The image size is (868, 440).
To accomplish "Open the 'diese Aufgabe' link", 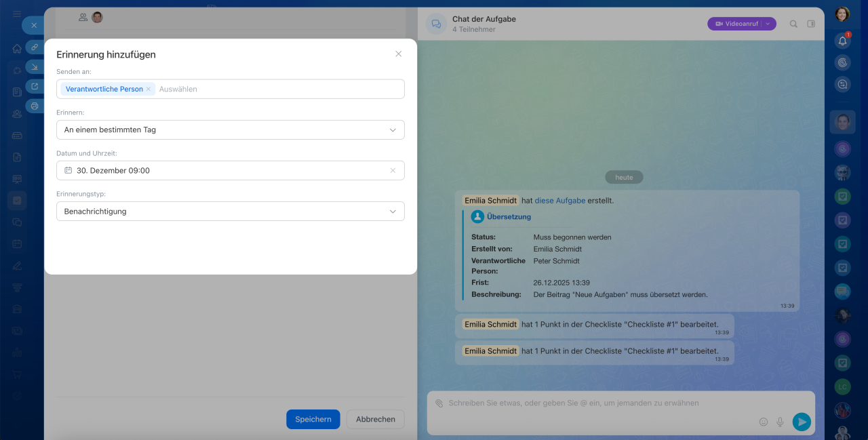I will [x=559, y=201].
